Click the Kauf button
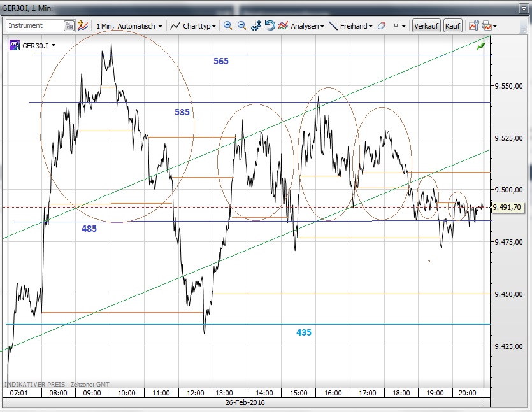532x412 pixels. 452,26
